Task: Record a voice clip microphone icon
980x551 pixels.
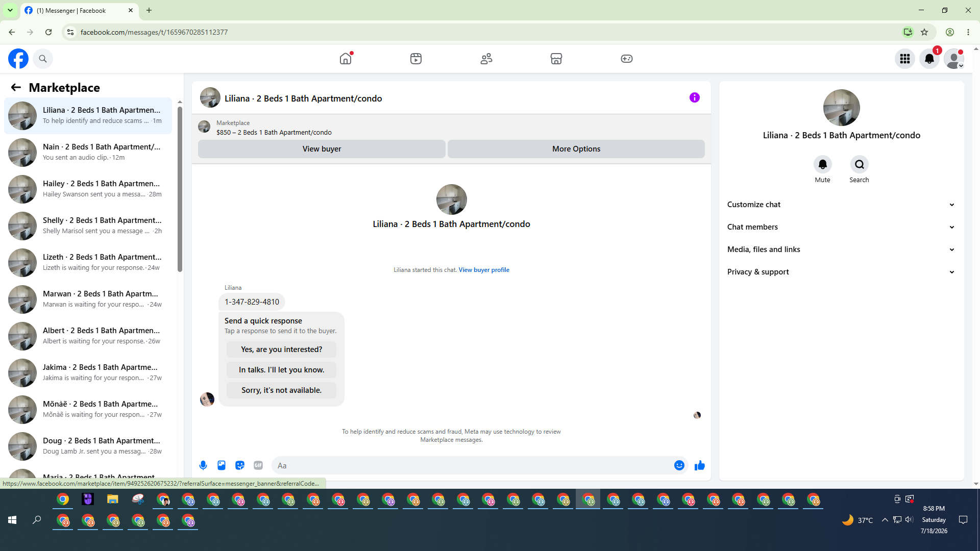Action: pyautogui.click(x=203, y=465)
